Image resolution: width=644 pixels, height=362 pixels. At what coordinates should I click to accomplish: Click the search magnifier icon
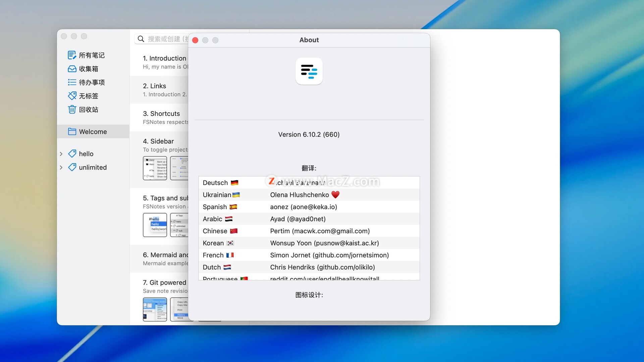pyautogui.click(x=141, y=39)
